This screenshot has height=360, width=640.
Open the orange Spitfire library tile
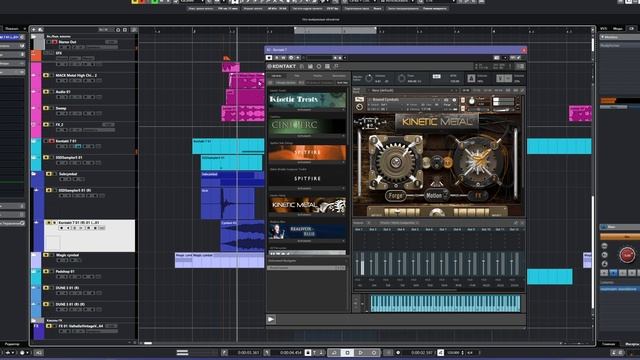point(307,153)
